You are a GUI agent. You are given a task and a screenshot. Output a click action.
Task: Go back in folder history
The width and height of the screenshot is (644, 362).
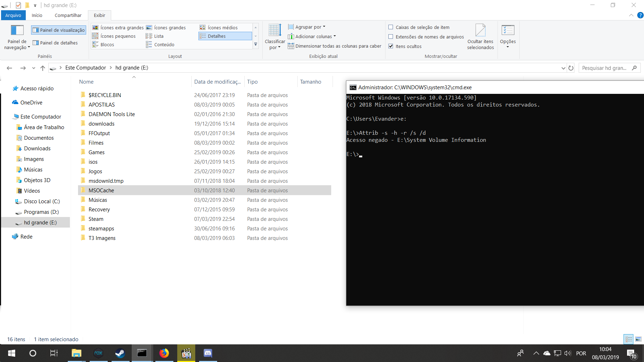(x=10, y=68)
